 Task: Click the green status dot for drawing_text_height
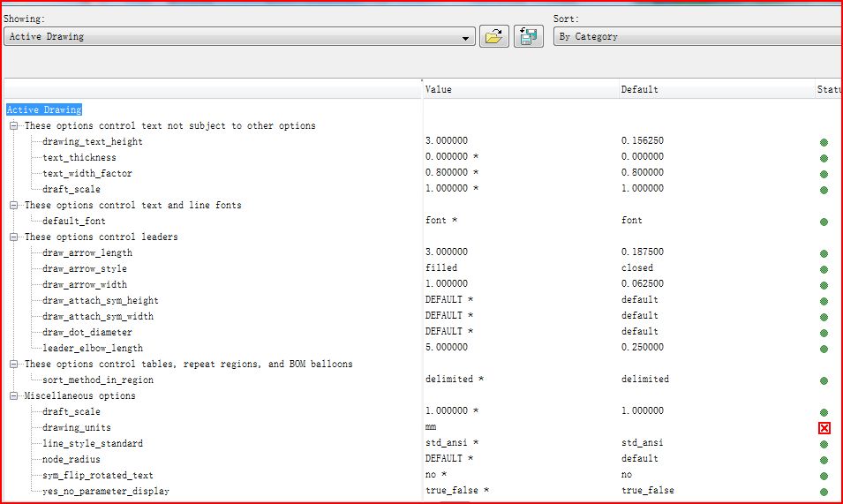824,142
